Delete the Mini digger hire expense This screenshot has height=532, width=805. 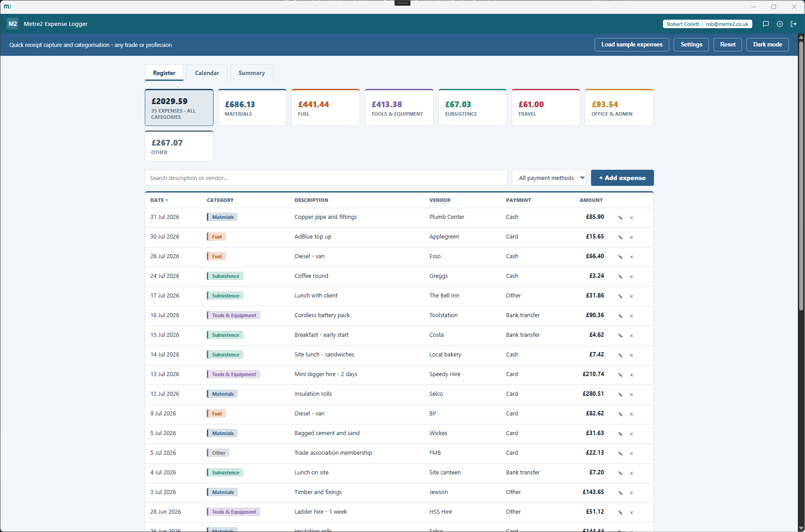(632, 375)
